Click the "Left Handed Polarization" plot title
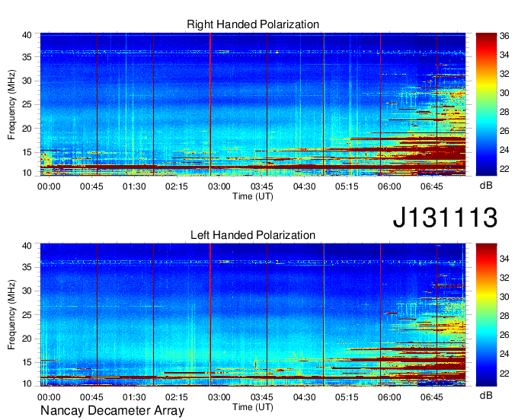This screenshot has height=420, width=518. pos(253,235)
